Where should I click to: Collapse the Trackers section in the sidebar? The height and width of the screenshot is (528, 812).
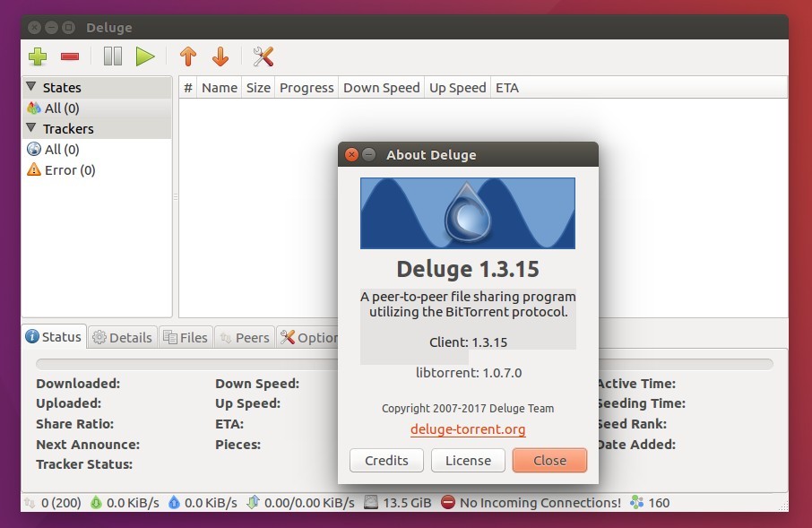31,127
